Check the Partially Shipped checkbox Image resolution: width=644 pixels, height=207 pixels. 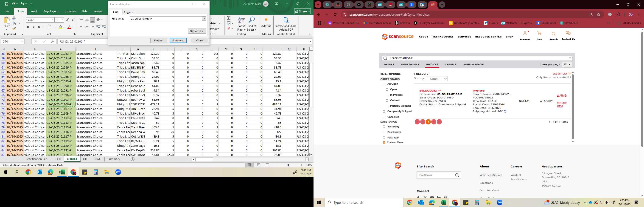coord(387,106)
